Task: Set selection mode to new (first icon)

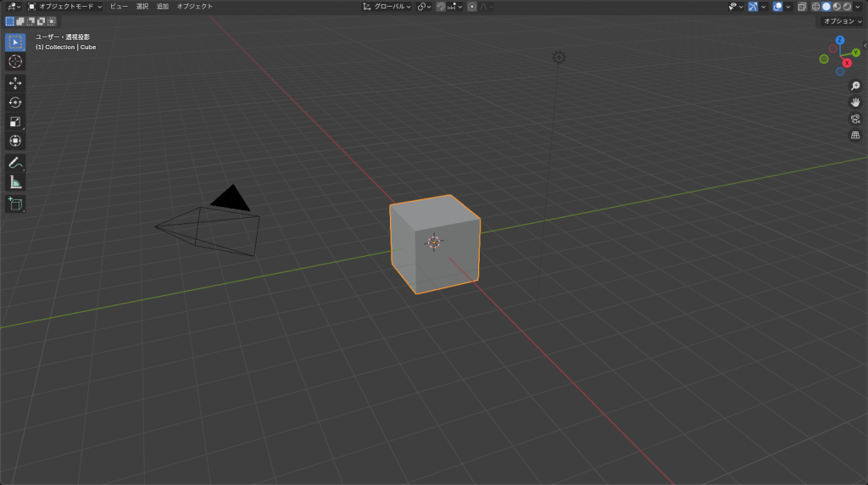Action: [10, 21]
